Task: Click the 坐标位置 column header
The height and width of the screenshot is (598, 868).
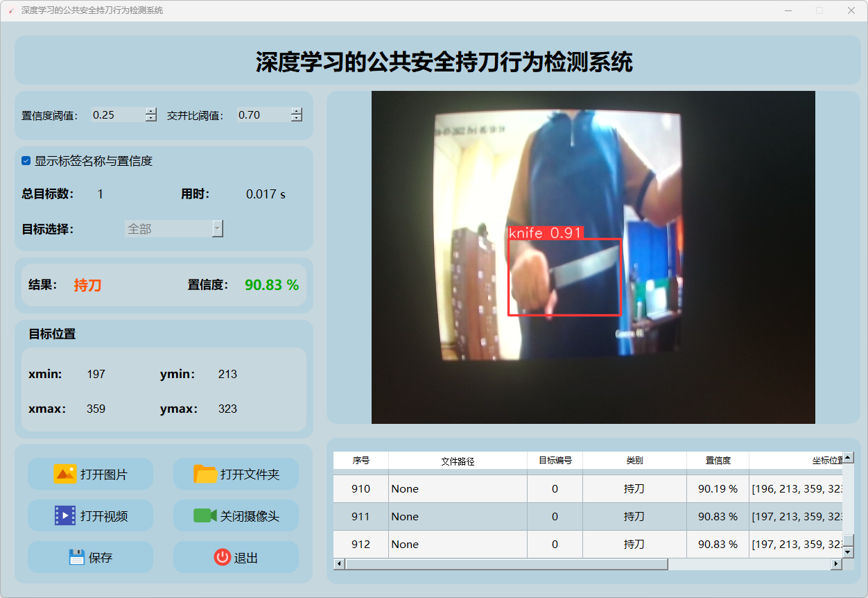Action: (x=796, y=461)
